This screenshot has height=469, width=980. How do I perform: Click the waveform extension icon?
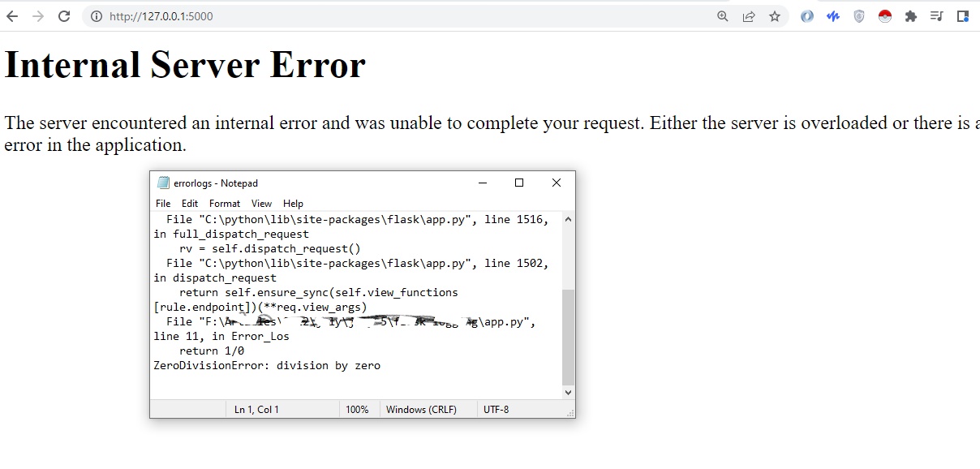pyautogui.click(x=832, y=15)
